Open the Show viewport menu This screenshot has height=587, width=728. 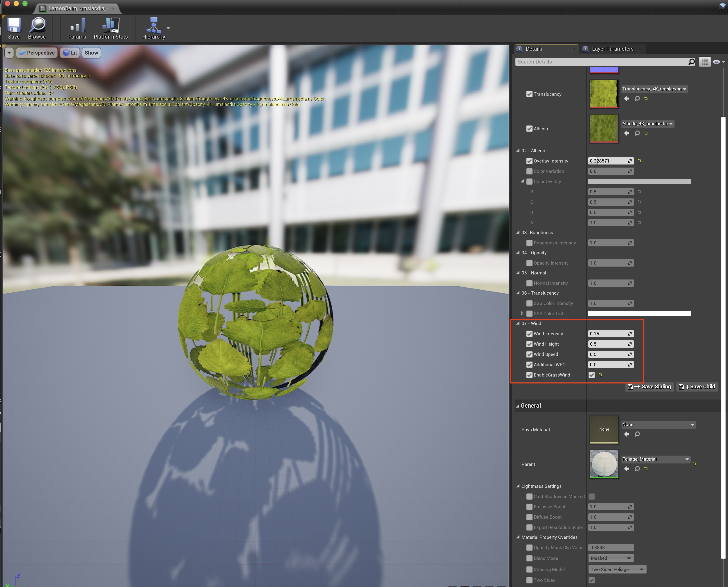91,53
